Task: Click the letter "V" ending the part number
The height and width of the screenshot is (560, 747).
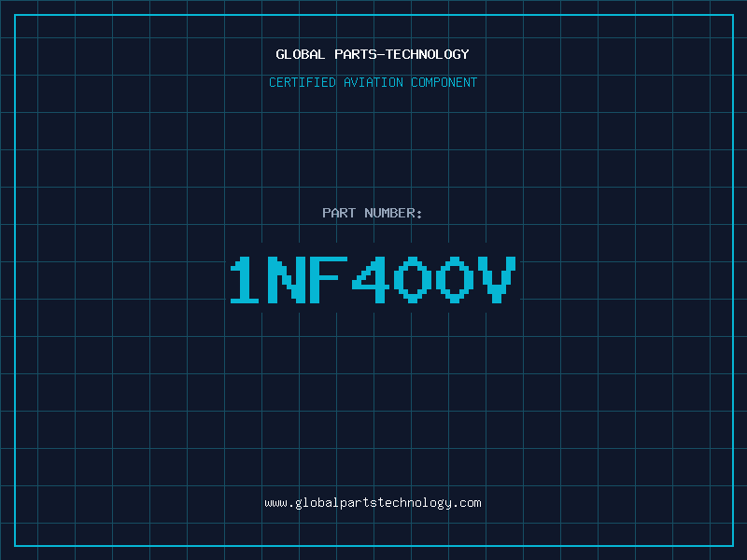Action: [x=497, y=280]
